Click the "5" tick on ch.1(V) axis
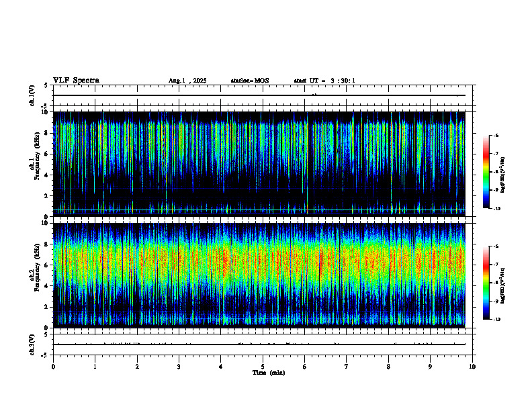Viewport: 532px width, 411px height. [x=46, y=86]
